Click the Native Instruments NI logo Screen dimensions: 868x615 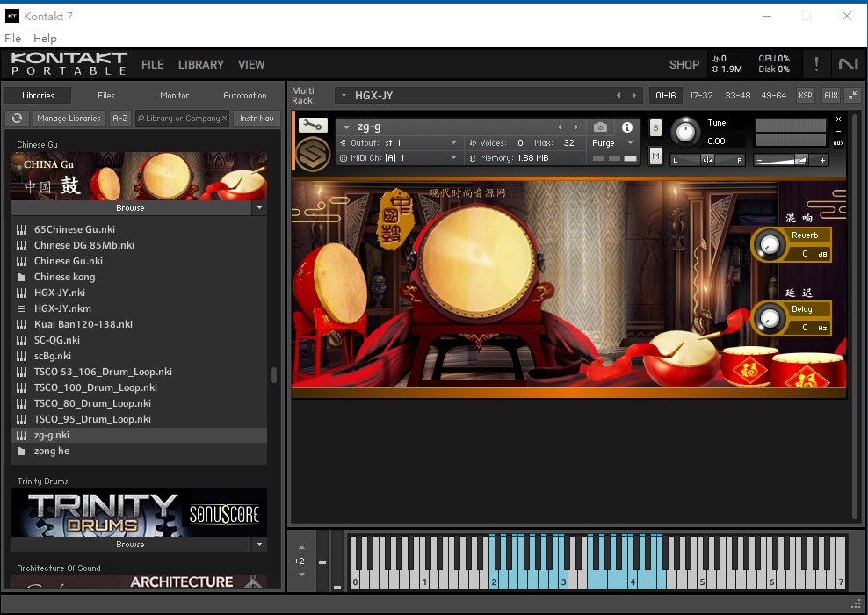coord(848,64)
